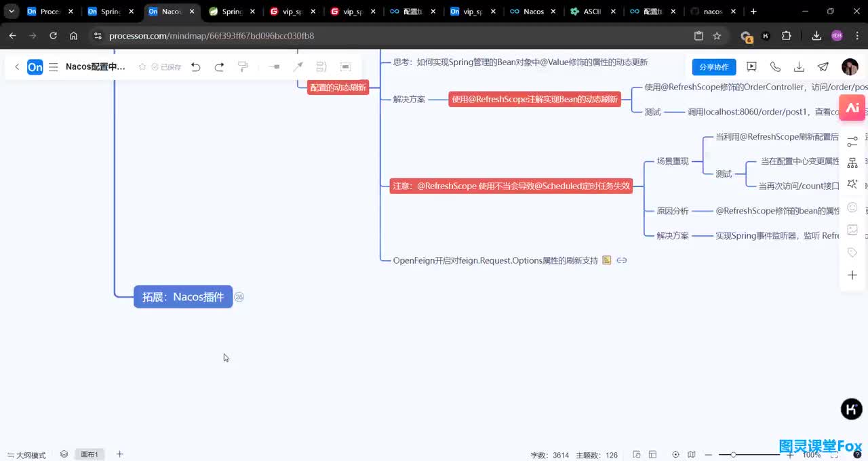Click the Nacos配置中... document title
868x461 pixels.
coord(96,67)
